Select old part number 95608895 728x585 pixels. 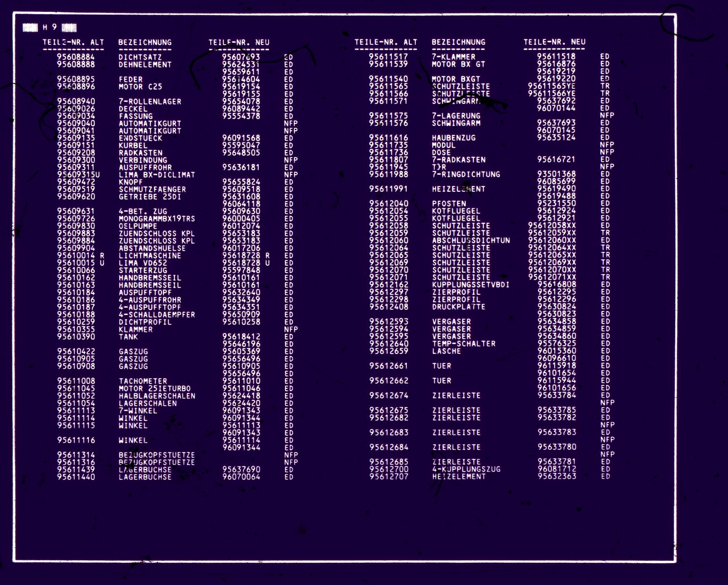(x=76, y=79)
